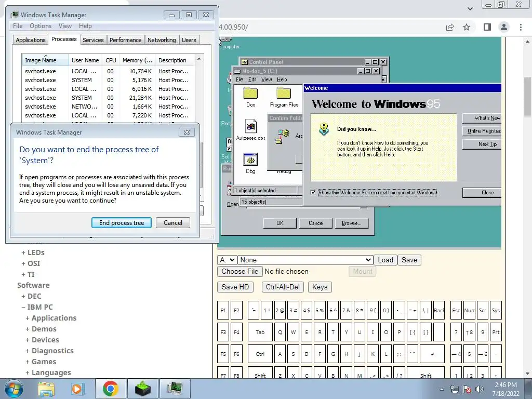Click the Choose File button

coord(240,271)
